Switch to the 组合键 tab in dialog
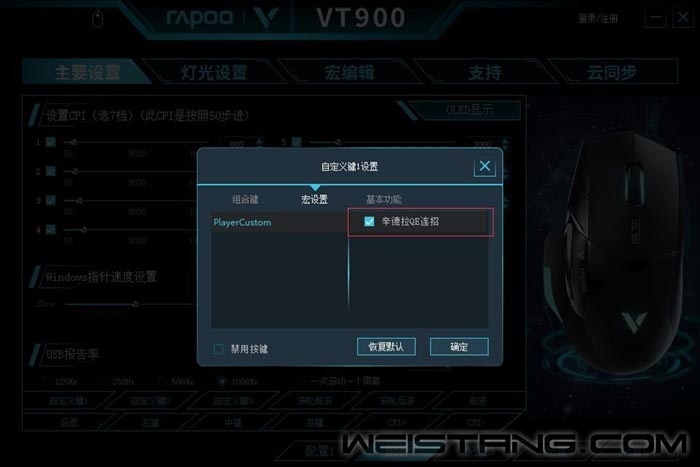Image resolution: width=700 pixels, height=467 pixels. 245,199
